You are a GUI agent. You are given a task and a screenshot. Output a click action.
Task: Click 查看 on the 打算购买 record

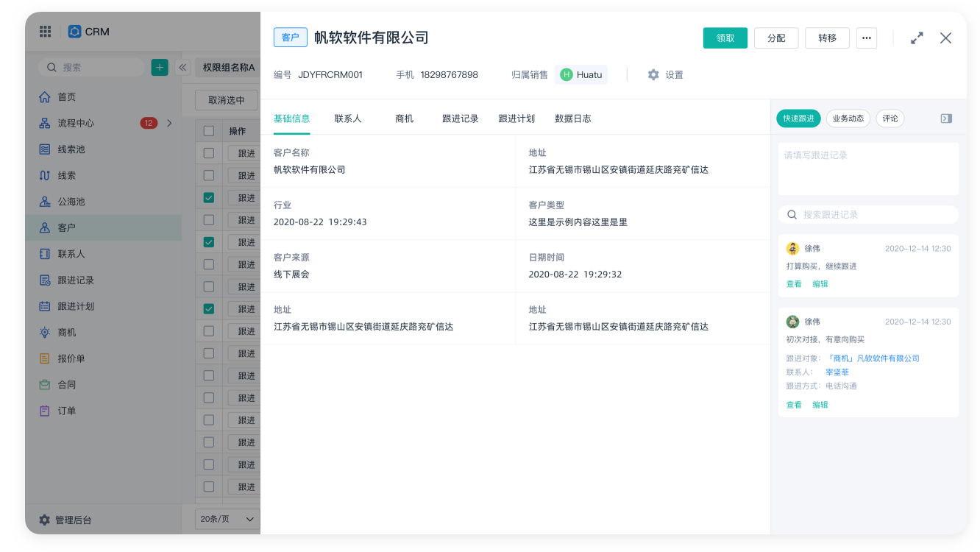pyautogui.click(x=794, y=284)
